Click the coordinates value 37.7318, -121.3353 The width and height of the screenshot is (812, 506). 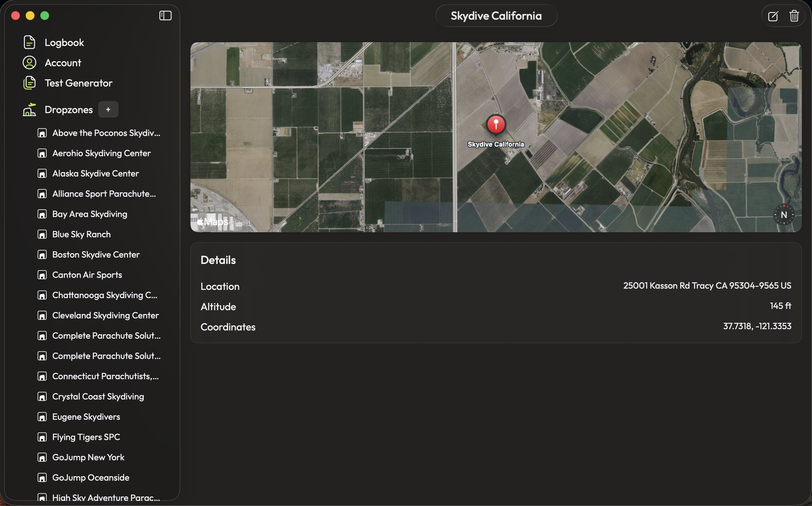point(757,326)
